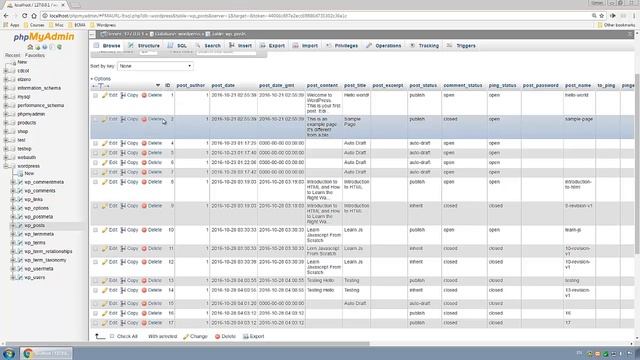The width and height of the screenshot is (640, 360).
Task: Click the red Delete icon for row ID 1
Action: [x=144, y=95]
